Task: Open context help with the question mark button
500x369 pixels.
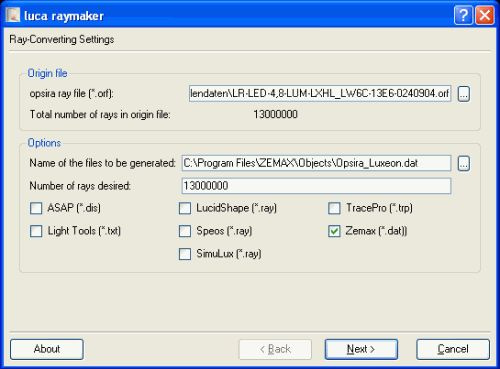Action: tap(463, 15)
